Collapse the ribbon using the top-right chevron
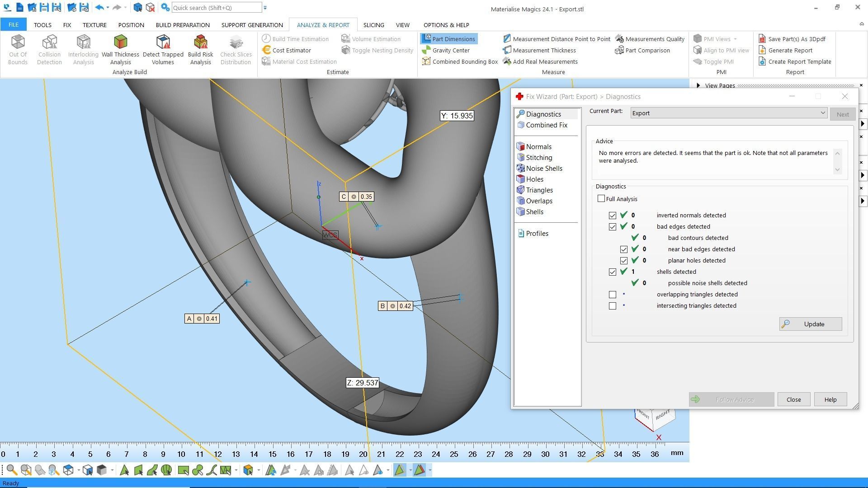Image resolution: width=868 pixels, height=488 pixels. 861,24
